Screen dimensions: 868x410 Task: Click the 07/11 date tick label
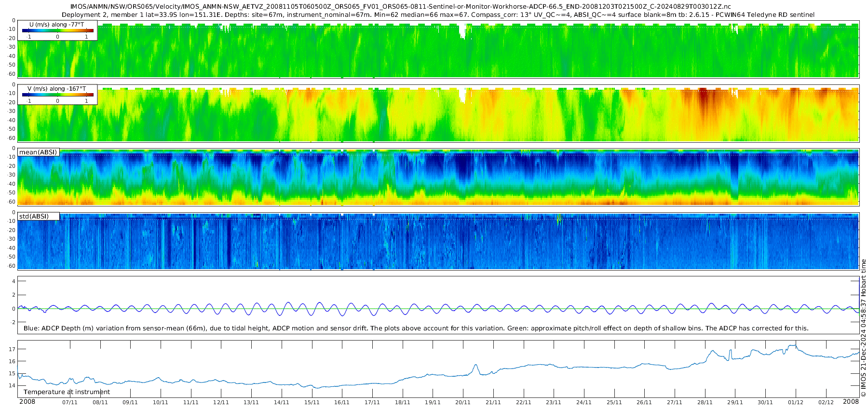(70, 402)
